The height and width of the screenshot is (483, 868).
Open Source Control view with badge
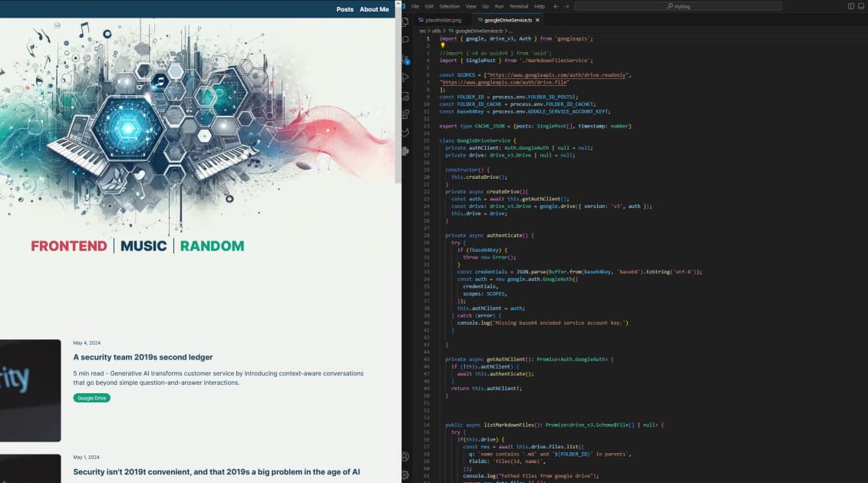pyautogui.click(x=405, y=59)
